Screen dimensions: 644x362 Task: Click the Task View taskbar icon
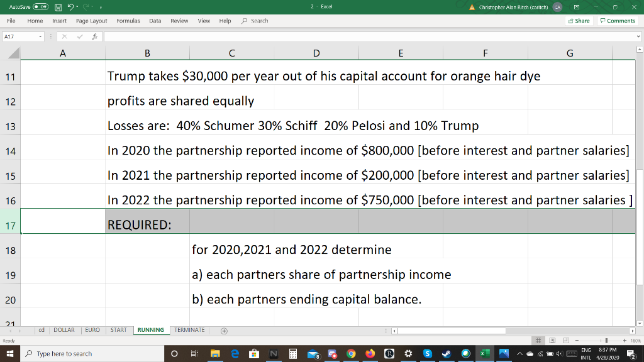194,353
